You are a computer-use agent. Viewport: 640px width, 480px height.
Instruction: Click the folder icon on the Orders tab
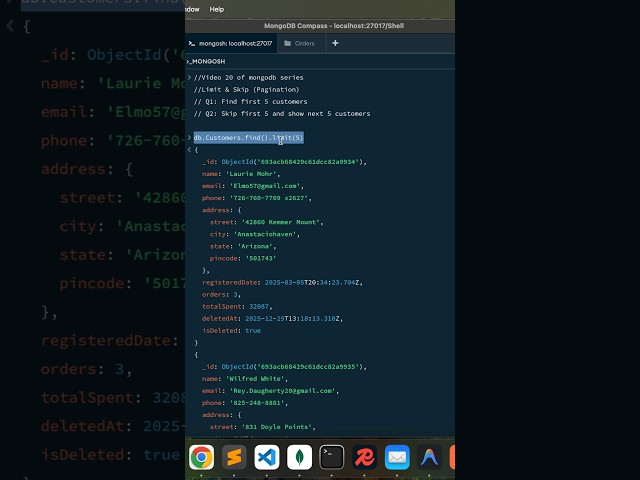tap(287, 43)
